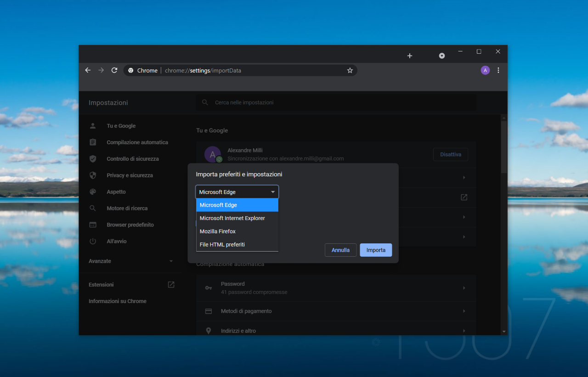Open Aspetto settings
The width and height of the screenshot is (588, 377).
click(116, 192)
